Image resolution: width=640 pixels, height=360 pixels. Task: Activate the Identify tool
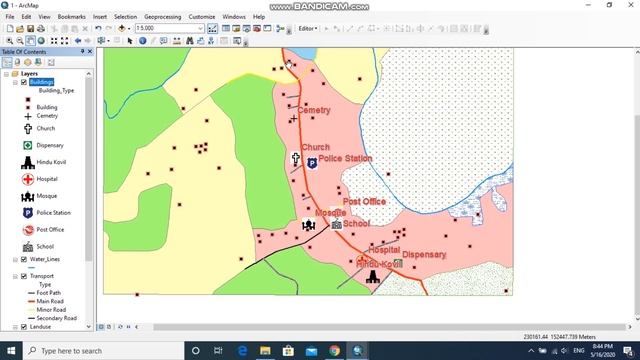[142, 41]
